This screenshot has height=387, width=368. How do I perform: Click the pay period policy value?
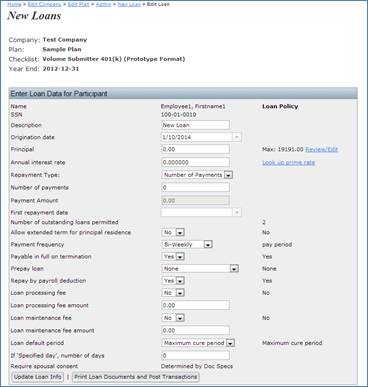[277, 244]
